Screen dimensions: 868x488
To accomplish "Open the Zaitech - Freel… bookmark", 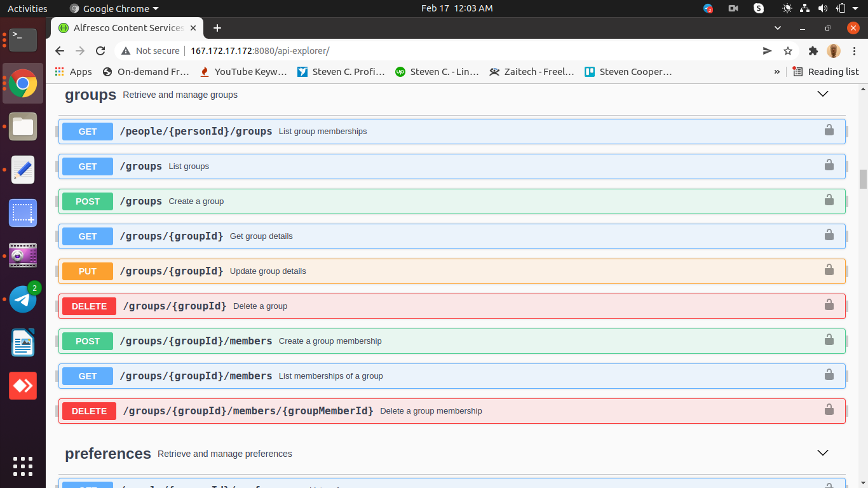I will 532,72.
